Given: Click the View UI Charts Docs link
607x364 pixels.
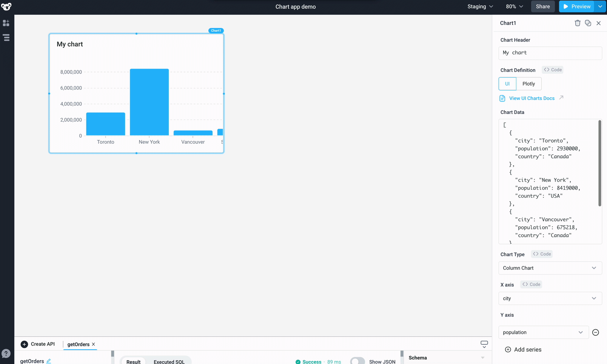Looking at the screenshot, I should coord(532,98).
